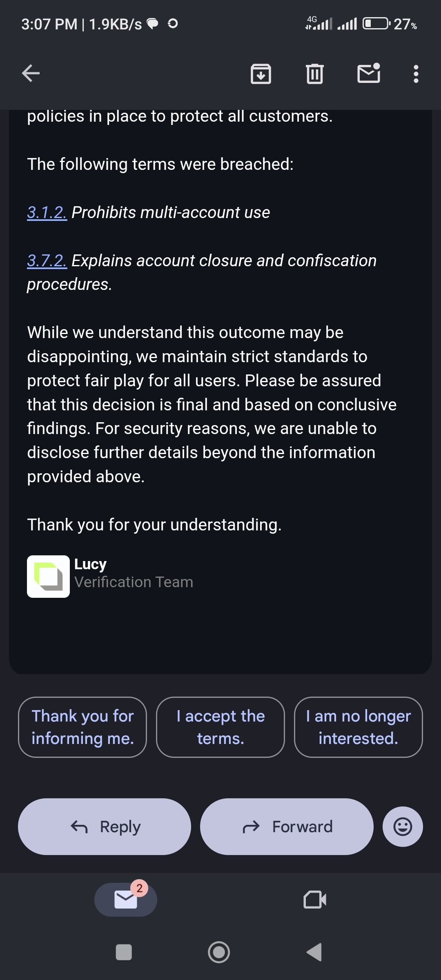Tap the Android back triangle button
Image resolution: width=441 pixels, height=980 pixels.
coord(314,952)
